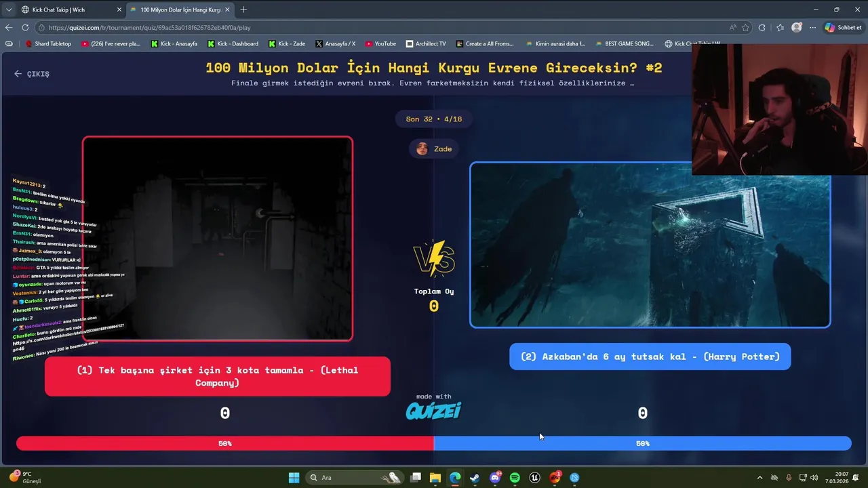Open the browser settings and more menu
The image size is (868, 488).
point(811,28)
